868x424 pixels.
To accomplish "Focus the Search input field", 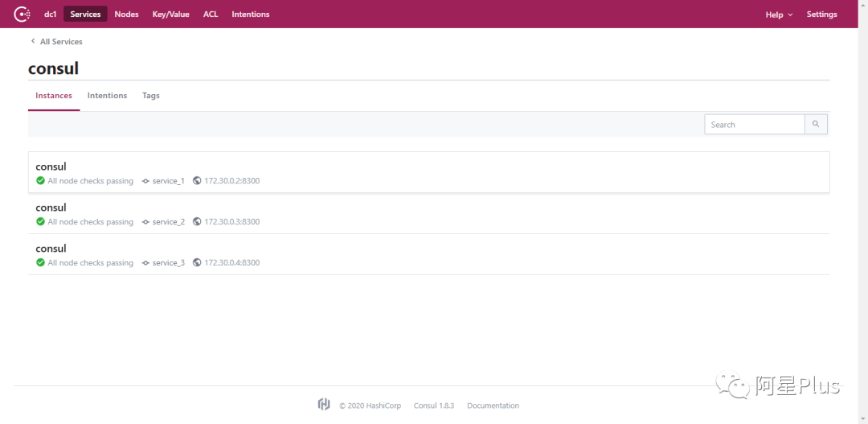I will [x=754, y=125].
